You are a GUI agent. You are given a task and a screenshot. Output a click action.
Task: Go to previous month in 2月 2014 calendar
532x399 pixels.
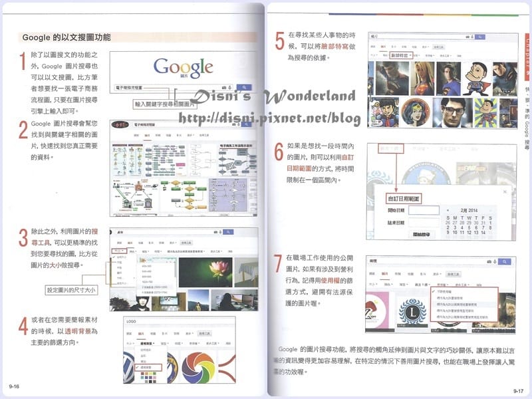coord(448,211)
